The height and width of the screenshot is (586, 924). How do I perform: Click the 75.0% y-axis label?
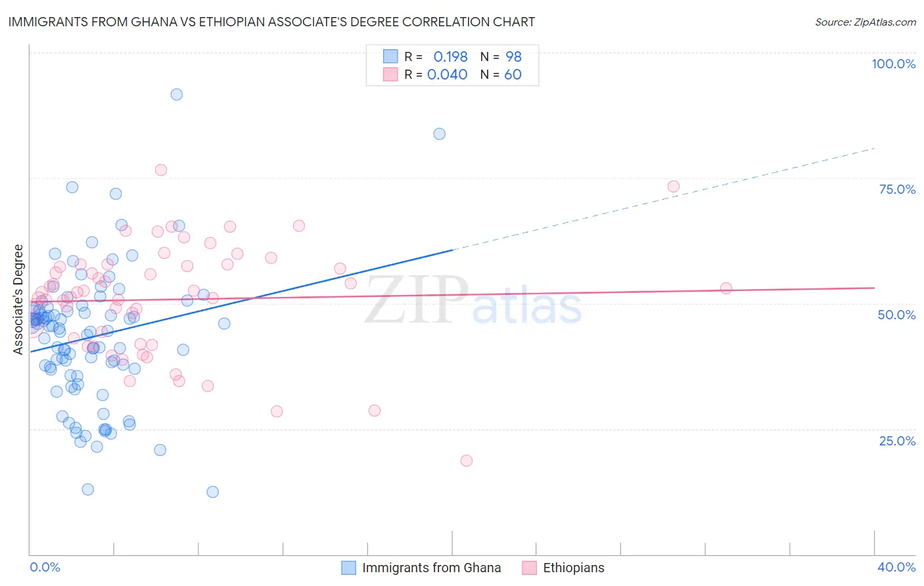pos(897,189)
